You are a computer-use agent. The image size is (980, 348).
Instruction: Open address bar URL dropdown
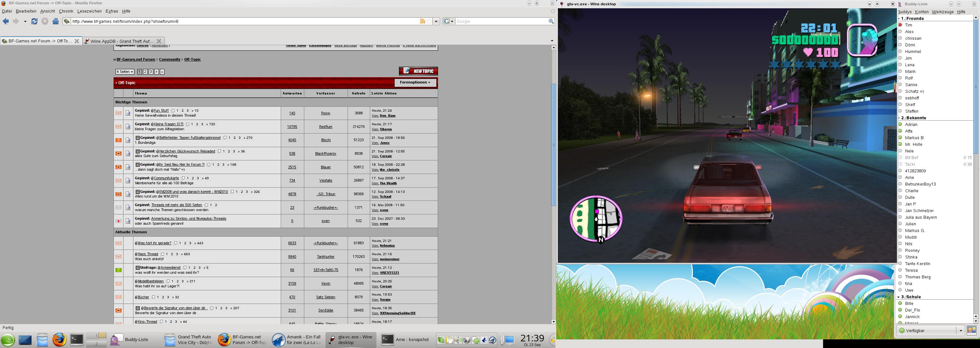tap(436, 21)
